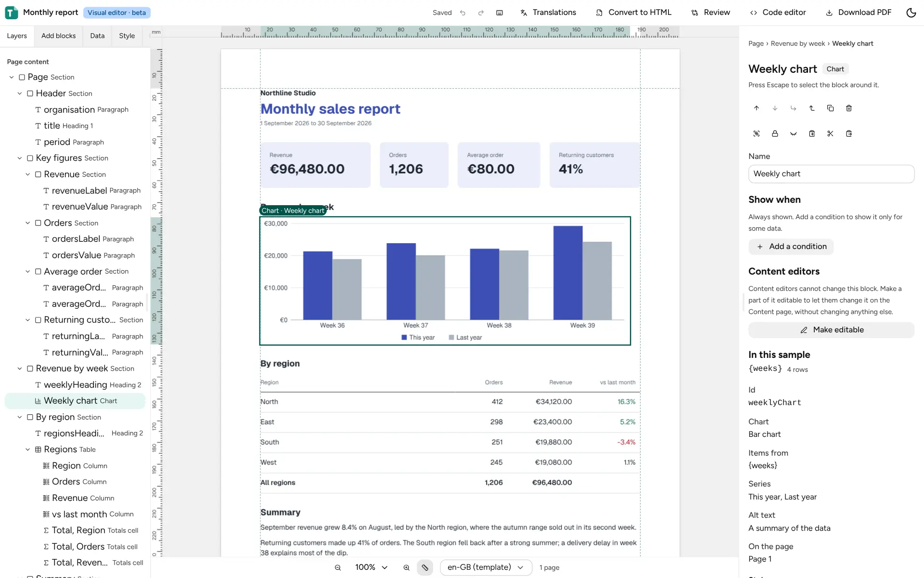The height and width of the screenshot is (578, 924).
Task: Click the move block down arrow
Action: pyautogui.click(x=775, y=108)
